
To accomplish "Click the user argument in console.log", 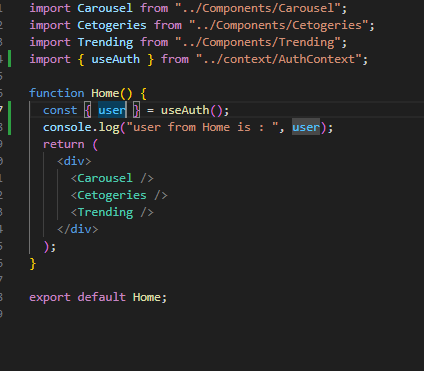I will click(306, 127).
